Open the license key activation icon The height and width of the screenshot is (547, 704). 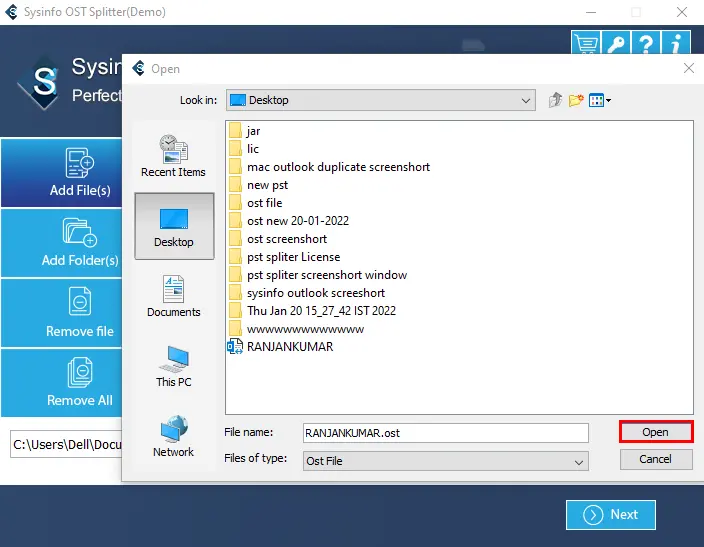coord(616,43)
